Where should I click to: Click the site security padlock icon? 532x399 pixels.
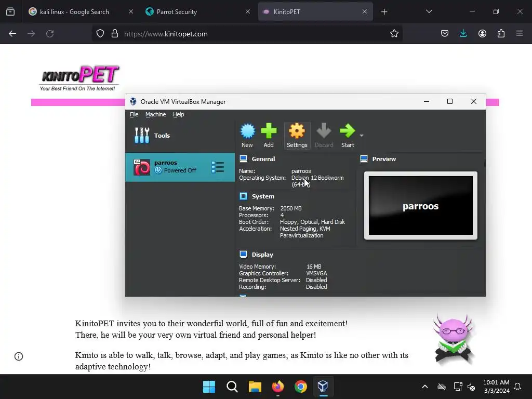click(115, 34)
